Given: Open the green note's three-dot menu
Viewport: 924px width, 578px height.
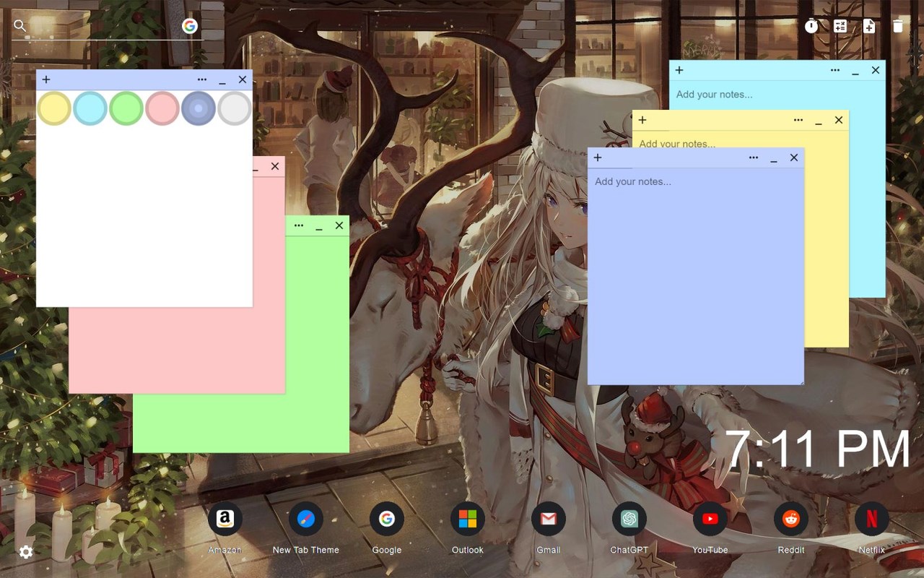Looking at the screenshot, I should tap(299, 225).
